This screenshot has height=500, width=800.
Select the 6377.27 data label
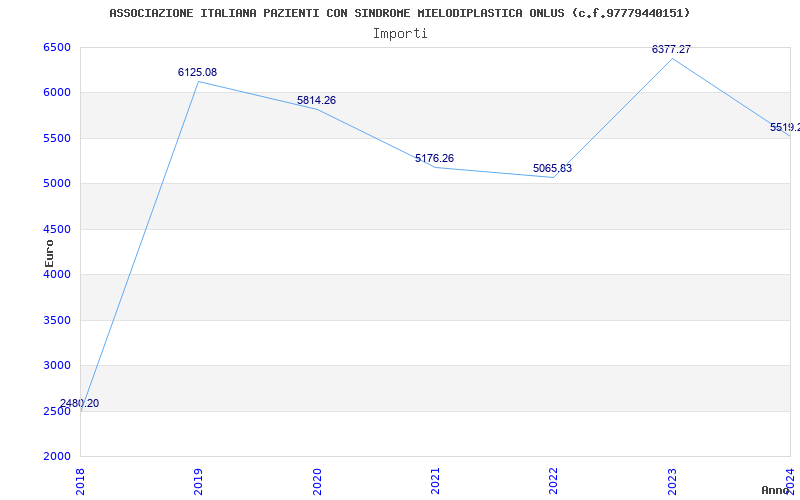(x=671, y=49)
